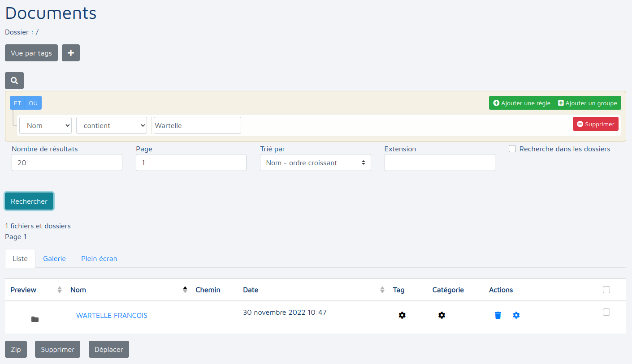Sort the table by the Nom column arrows
This screenshot has height=364, width=632.
coord(185,290)
